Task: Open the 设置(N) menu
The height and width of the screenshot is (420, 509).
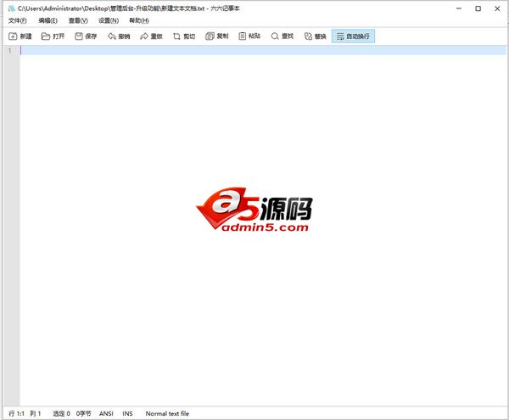Action: [109, 20]
